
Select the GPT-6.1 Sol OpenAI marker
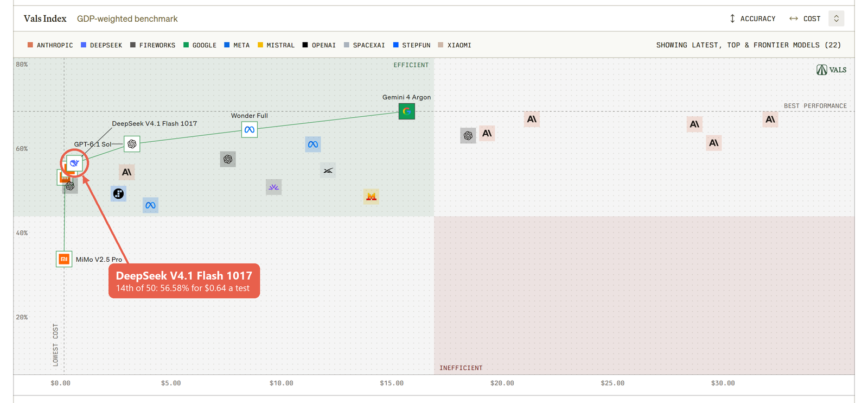pos(132,144)
